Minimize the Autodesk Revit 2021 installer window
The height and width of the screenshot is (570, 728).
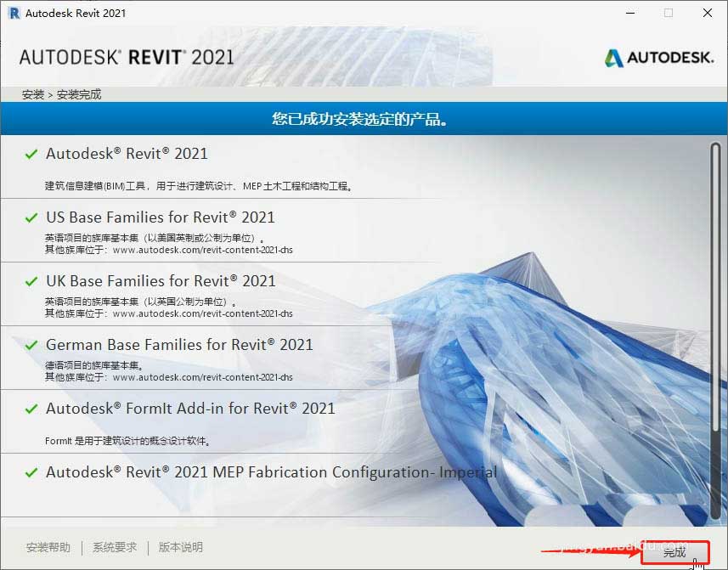point(630,13)
